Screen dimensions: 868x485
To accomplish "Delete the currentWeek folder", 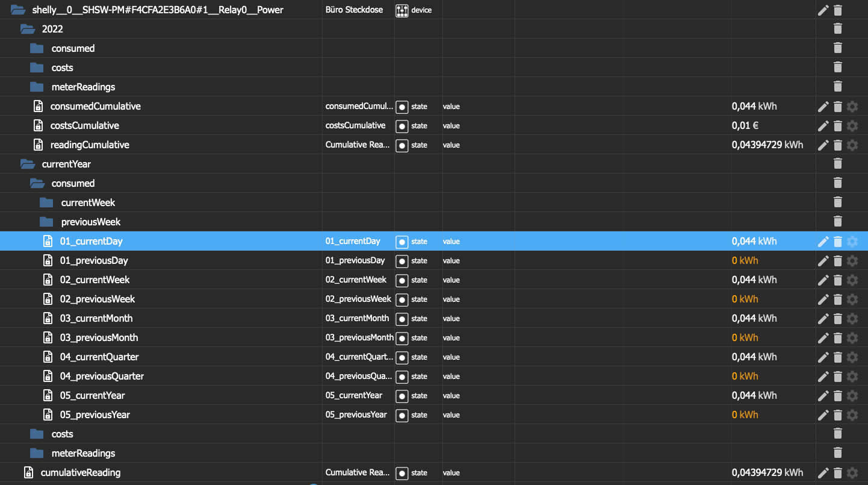I will tap(837, 202).
